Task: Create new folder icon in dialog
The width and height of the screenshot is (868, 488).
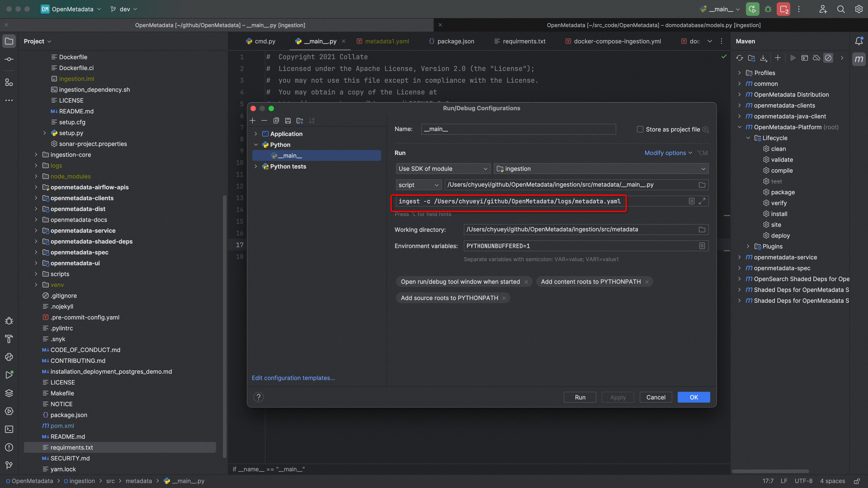Action: (x=300, y=121)
